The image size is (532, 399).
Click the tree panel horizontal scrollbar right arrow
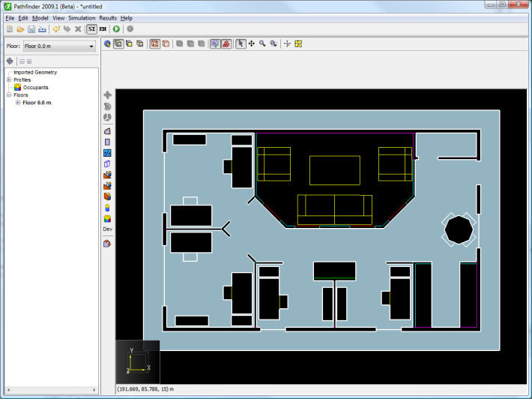click(x=94, y=390)
